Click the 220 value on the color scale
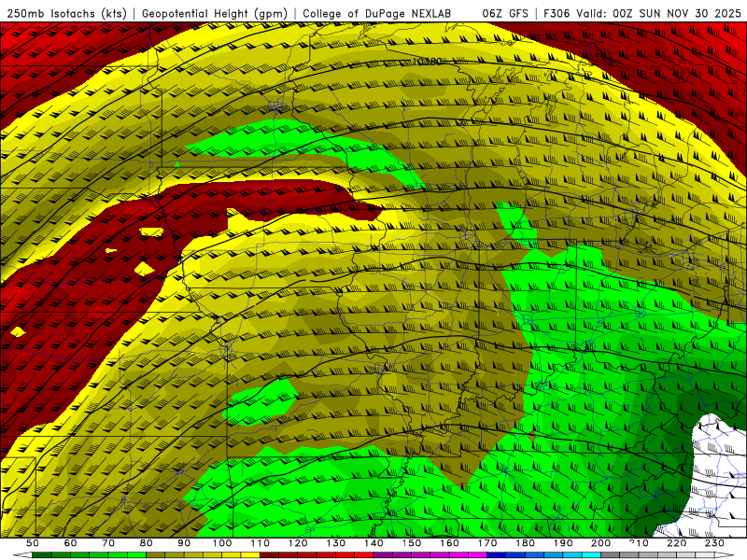This screenshot has height=560, width=747. pos(676,543)
